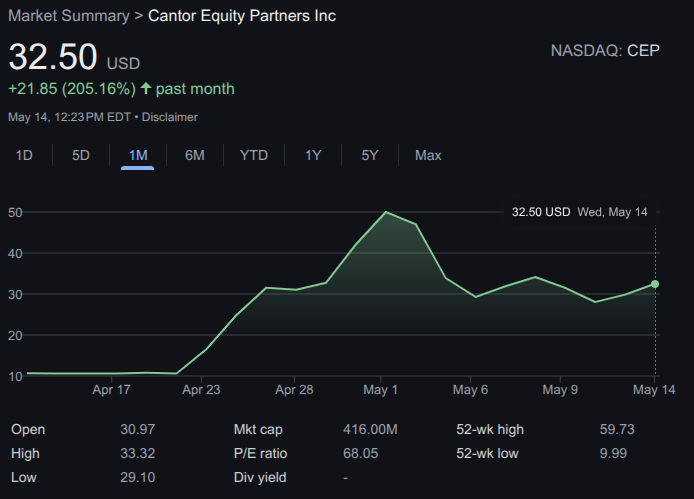This screenshot has height=499, width=694.
Task: Click the May 9 axis date label
Action: pyautogui.click(x=560, y=390)
